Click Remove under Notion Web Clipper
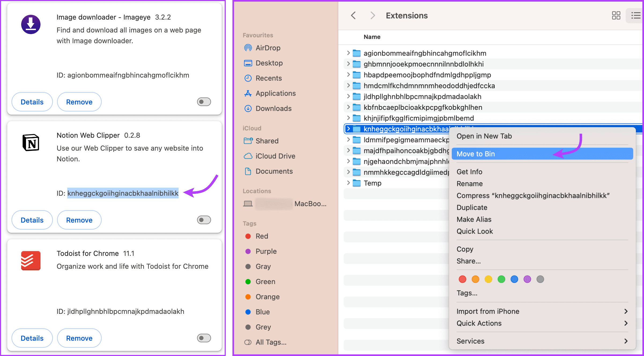Image resolution: width=644 pixels, height=356 pixels. 79,220
